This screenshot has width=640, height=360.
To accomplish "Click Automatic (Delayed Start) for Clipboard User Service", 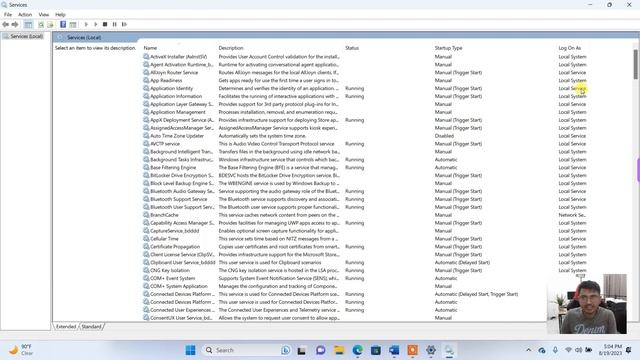I will point(462,262).
